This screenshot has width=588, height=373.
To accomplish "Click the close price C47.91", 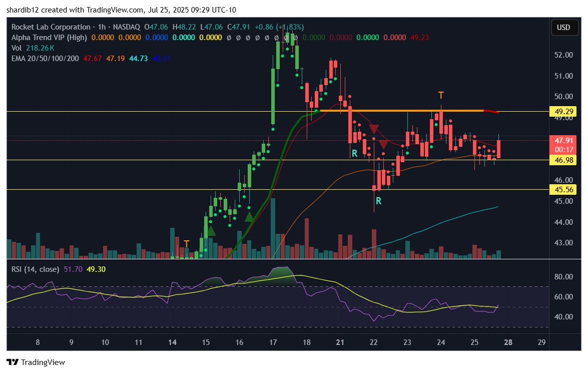I will (x=239, y=27).
